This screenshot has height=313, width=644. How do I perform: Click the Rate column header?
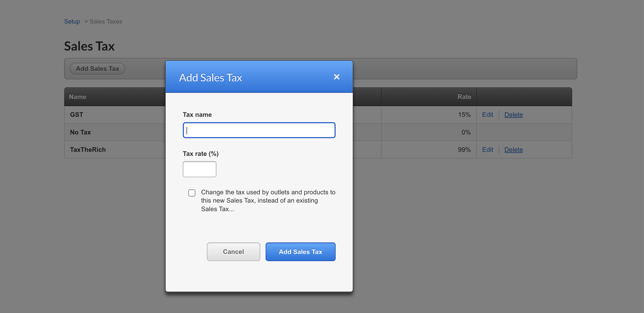[464, 97]
